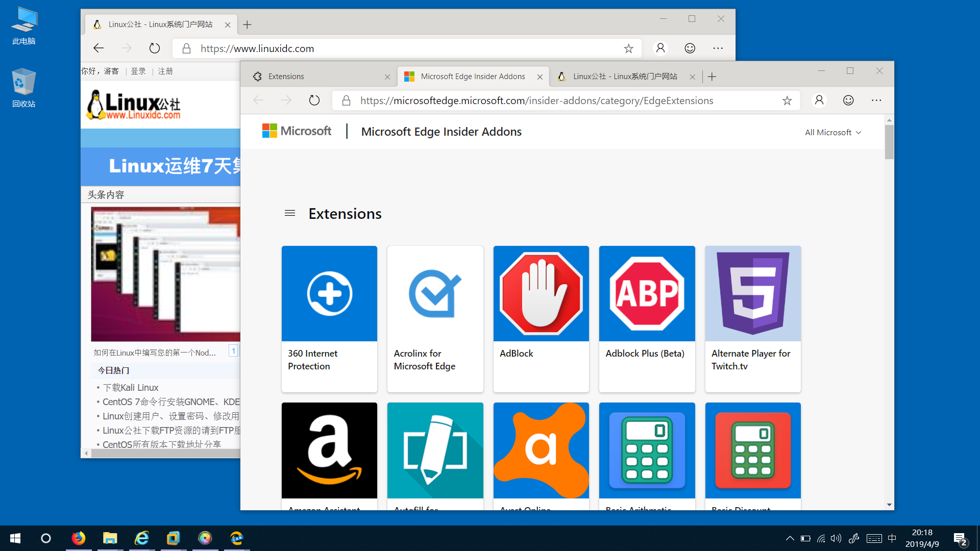Image resolution: width=980 pixels, height=551 pixels.
Task: Click the Cortana circle on taskbar
Action: [46, 538]
